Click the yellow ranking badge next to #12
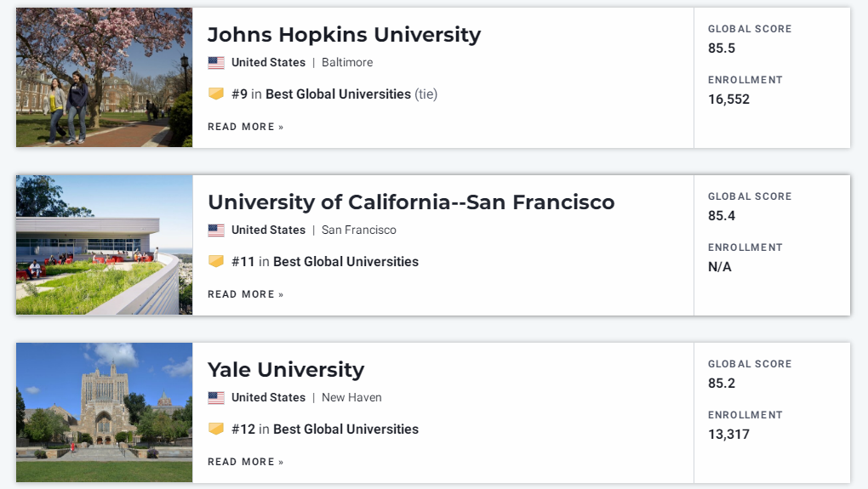This screenshot has height=489, width=868. click(216, 429)
